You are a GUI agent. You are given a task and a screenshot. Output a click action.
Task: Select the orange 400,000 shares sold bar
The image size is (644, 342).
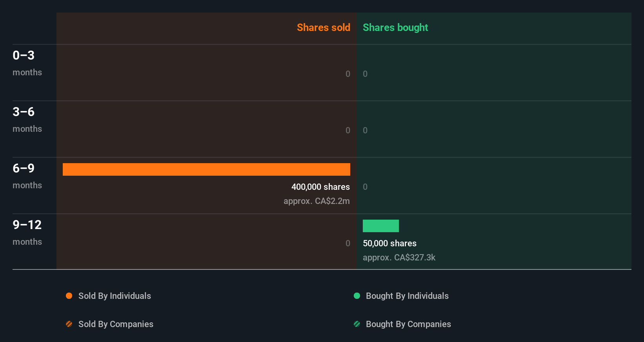tap(206, 169)
